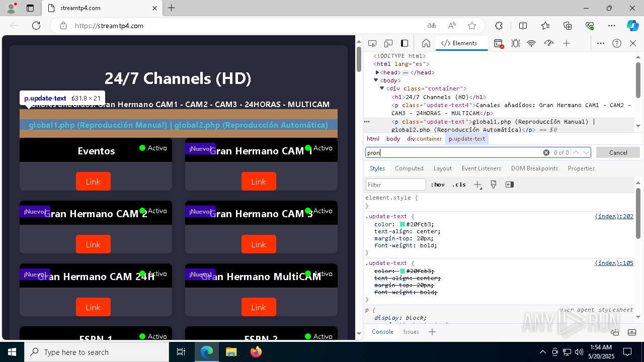
Task: Click the read aloud icon
Action: coord(452,26)
